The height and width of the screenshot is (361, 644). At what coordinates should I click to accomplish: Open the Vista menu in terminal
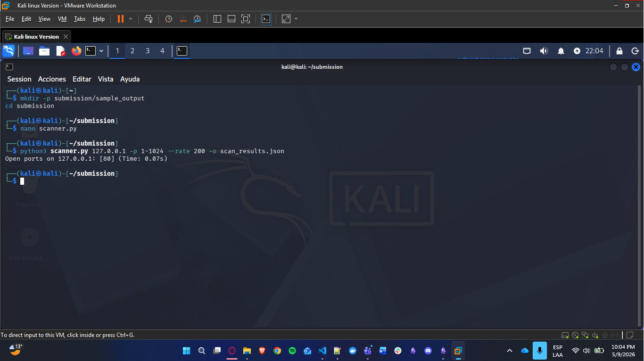click(x=106, y=79)
